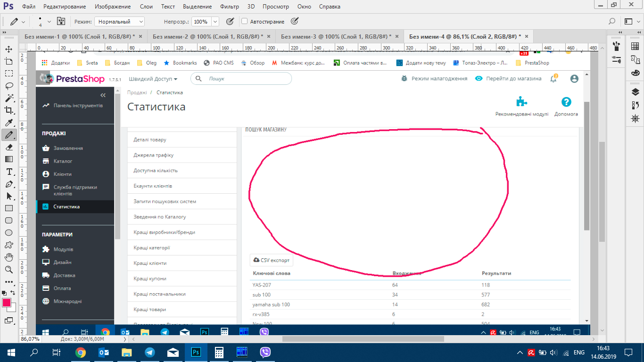Open the Swatches panel icon
The height and width of the screenshot is (362, 644).
coord(635,46)
